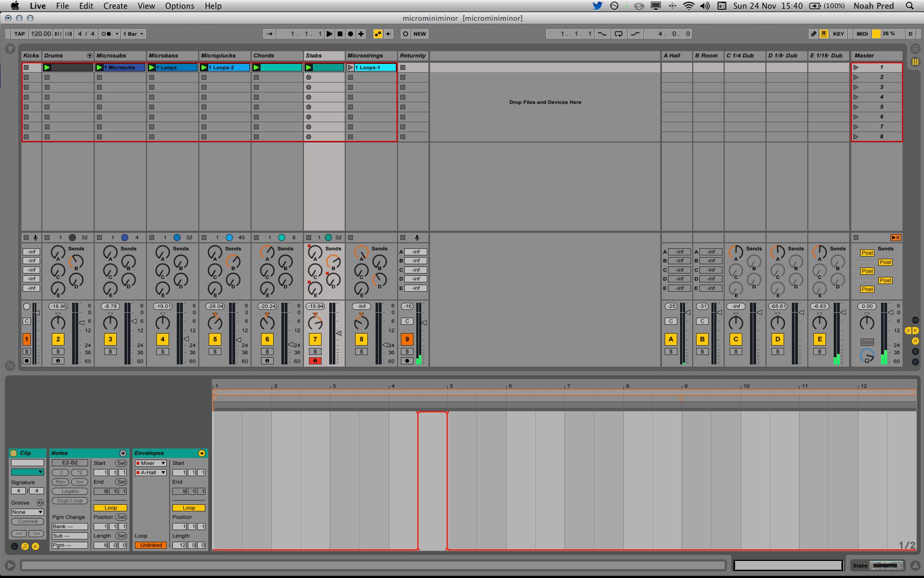Mute Microsubs with track activator 3
The image size is (924, 578).
110,339
